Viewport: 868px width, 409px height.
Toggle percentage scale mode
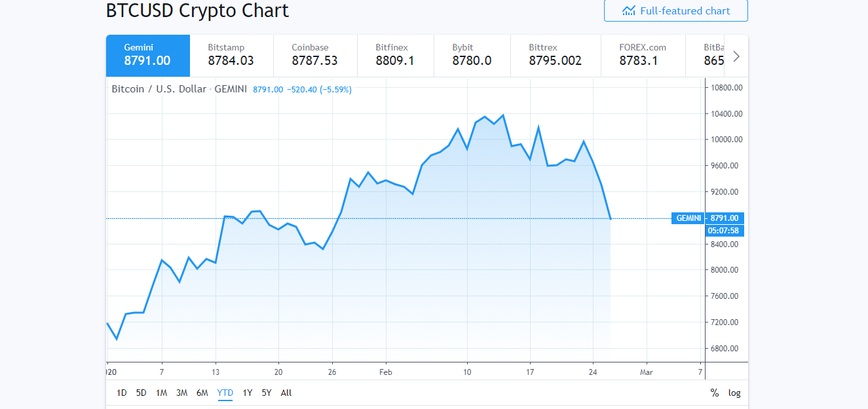[714, 393]
